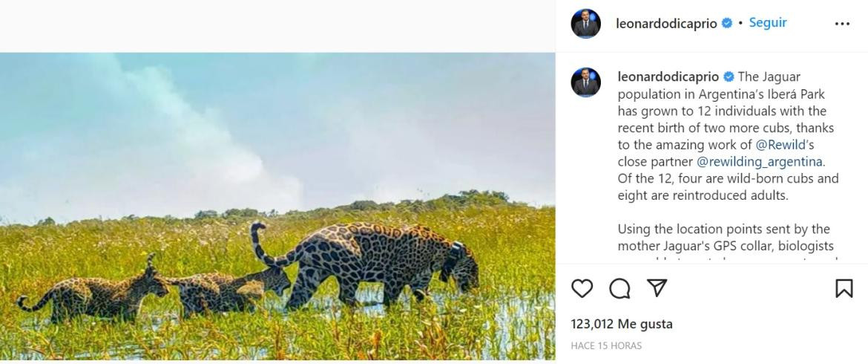Click the profile avatar in the post header
This screenshot has height=364, width=868.
click(585, 24)
